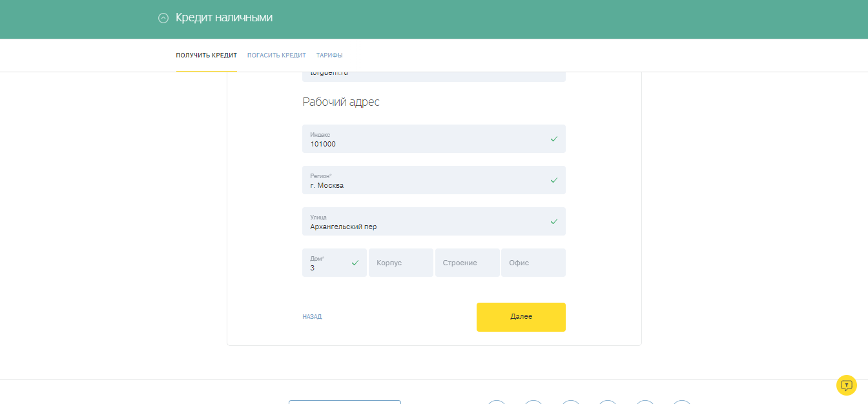Image resolution: width=868 pixels, height=404 pixels.
Task: Collapse the Кредит наличными header chevron
Action: tap(163, 18)
